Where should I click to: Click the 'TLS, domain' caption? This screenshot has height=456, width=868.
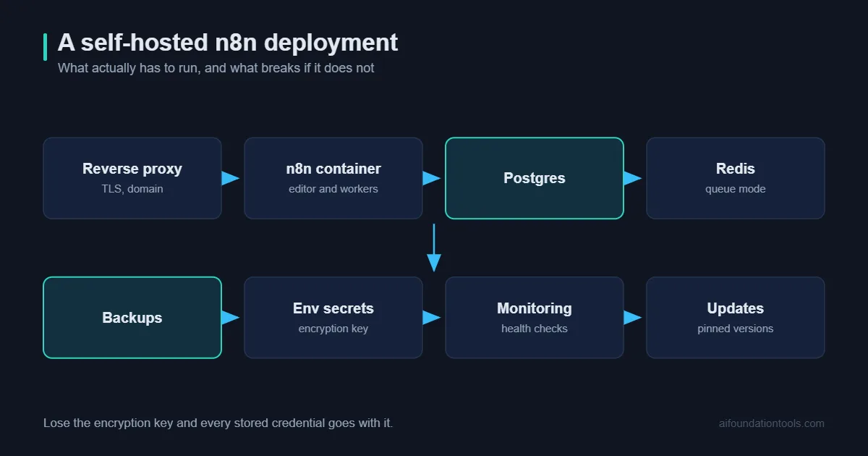(x=132, y=189)
